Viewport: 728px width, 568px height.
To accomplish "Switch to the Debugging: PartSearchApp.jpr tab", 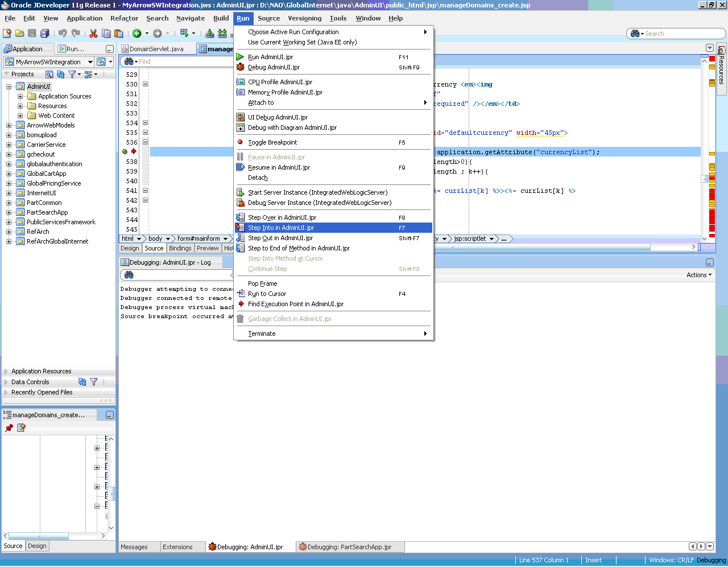I will click(349, 547).
